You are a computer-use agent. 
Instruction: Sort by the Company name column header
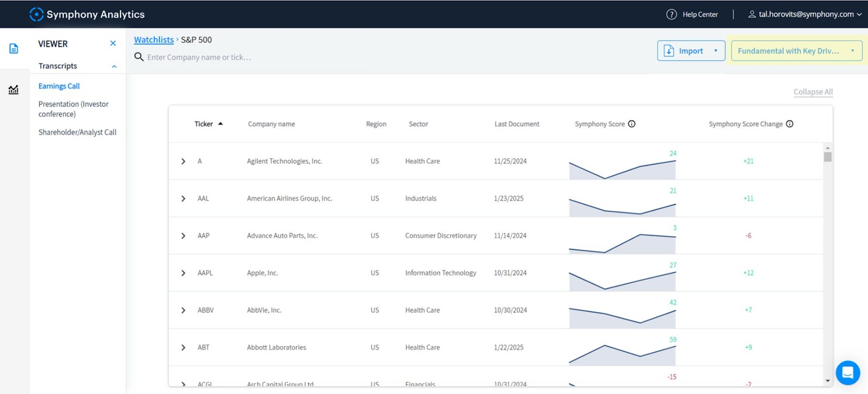click(x=272, y=124)
